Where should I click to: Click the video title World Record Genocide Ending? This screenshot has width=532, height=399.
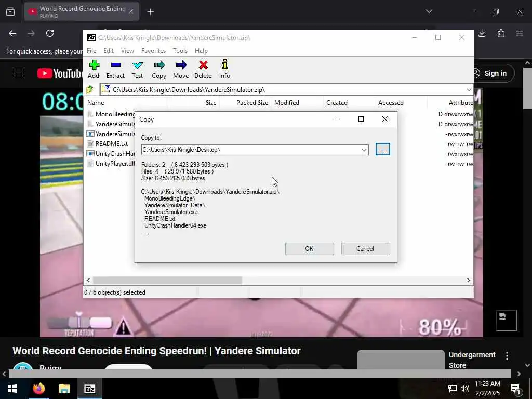click(x=156, y=351)
